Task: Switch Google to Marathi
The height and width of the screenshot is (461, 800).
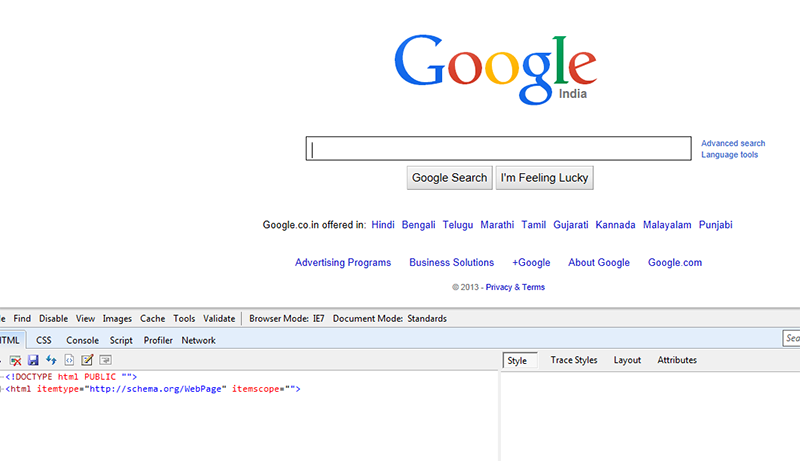Action: coord(497,225)
